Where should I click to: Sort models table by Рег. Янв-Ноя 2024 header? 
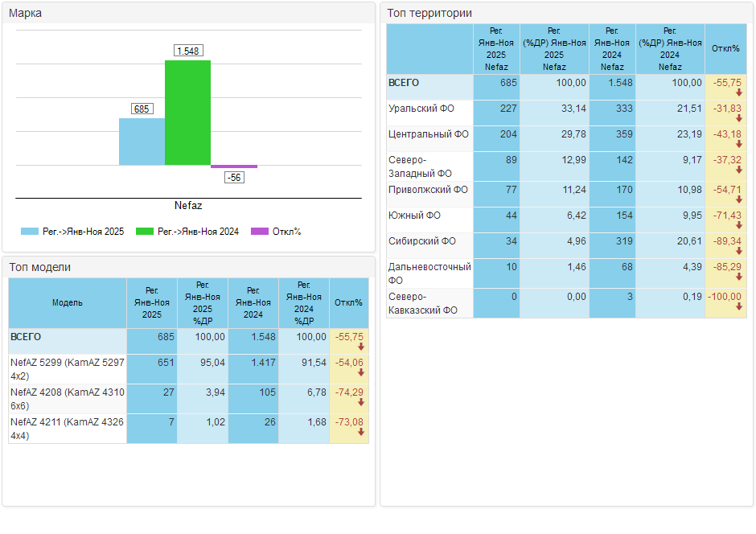(x=253, y=302)
